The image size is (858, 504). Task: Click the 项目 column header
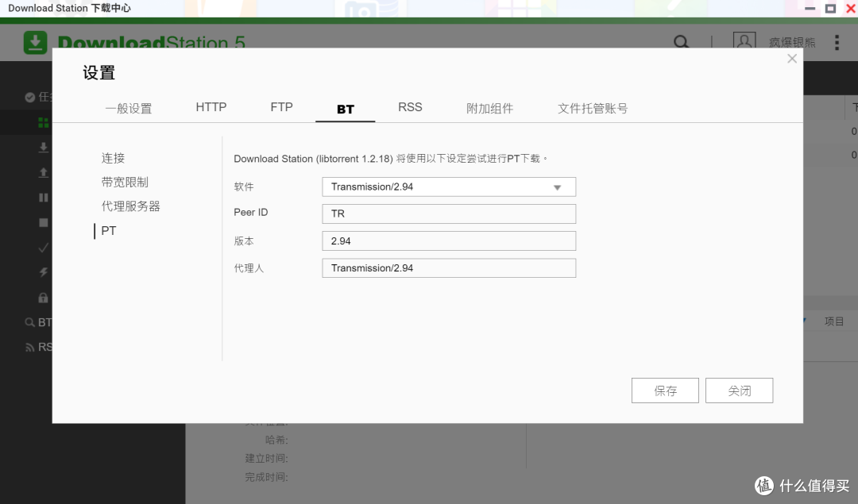click(834, 321)
